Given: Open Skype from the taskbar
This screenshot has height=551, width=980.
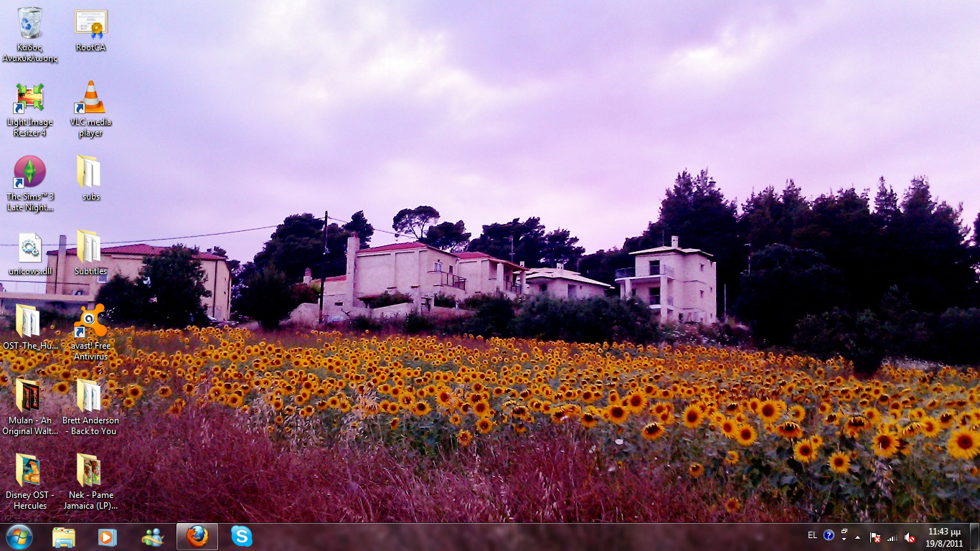Looking at the screenshot, I should click(x=242, y=537).
